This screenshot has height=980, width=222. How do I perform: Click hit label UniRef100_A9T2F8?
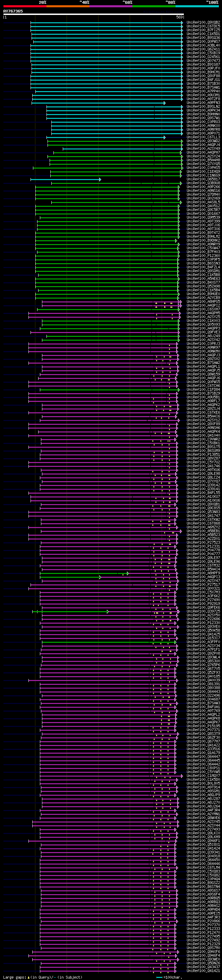(203, 99)
